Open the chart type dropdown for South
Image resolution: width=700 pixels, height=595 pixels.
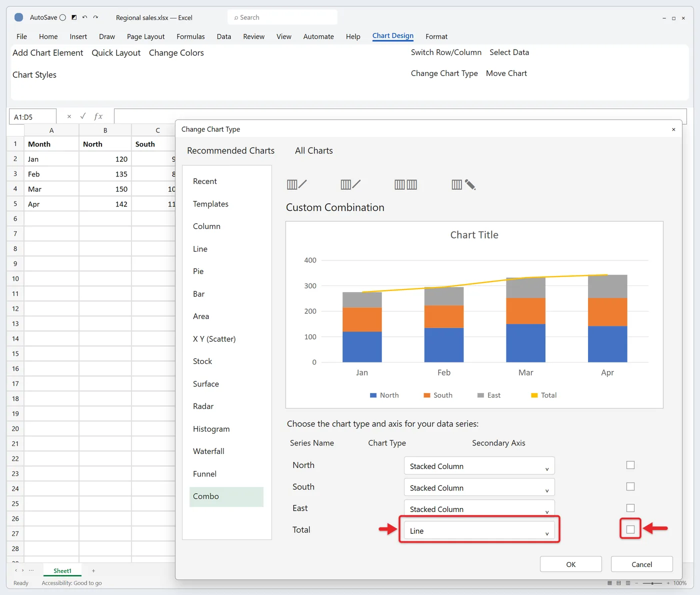pos(479,487)
